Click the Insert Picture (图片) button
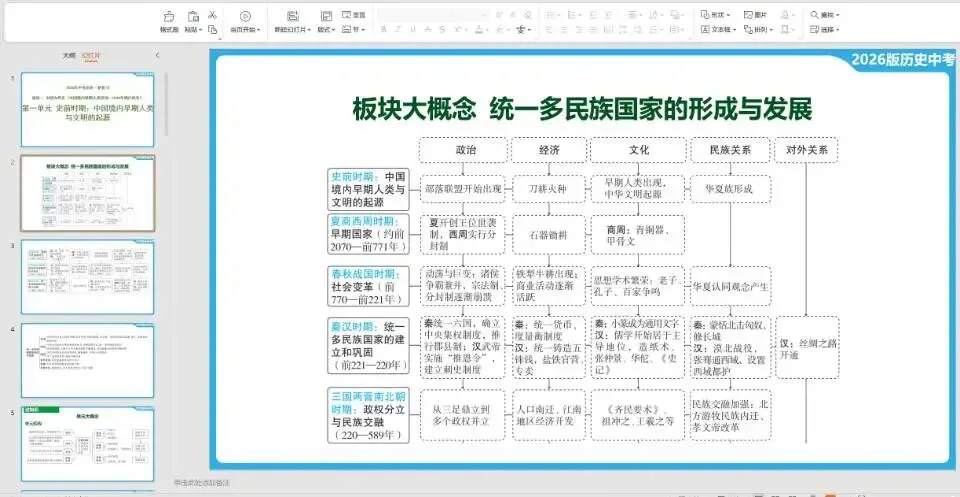960x497 pixels. coord(756,15)
